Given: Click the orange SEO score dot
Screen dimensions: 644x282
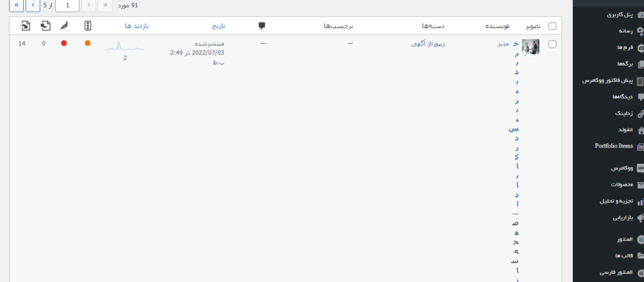Looking at the screenshot, I should click(x=88, y=43).
